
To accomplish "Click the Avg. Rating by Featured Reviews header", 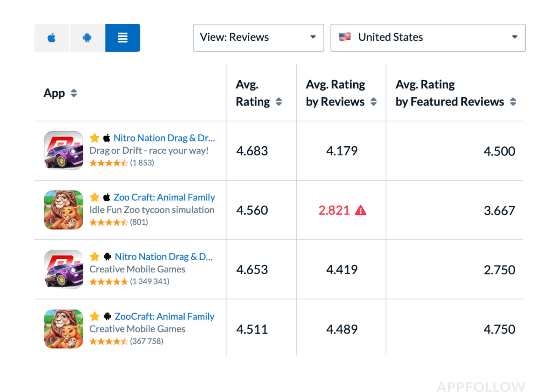I will (450, 93).
